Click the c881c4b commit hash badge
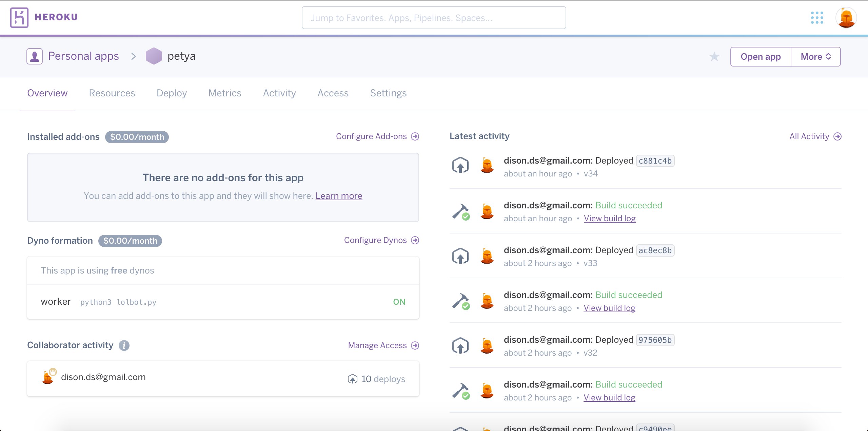 tap(655, 161)
